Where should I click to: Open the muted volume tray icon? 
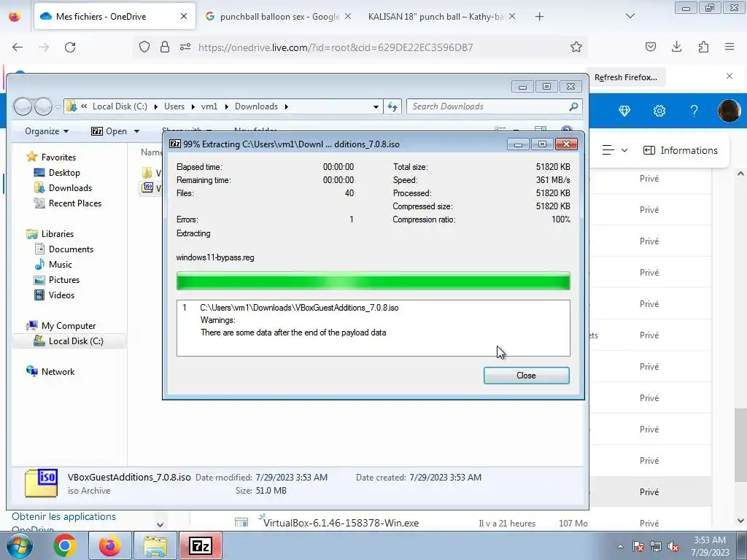(673, 547)
